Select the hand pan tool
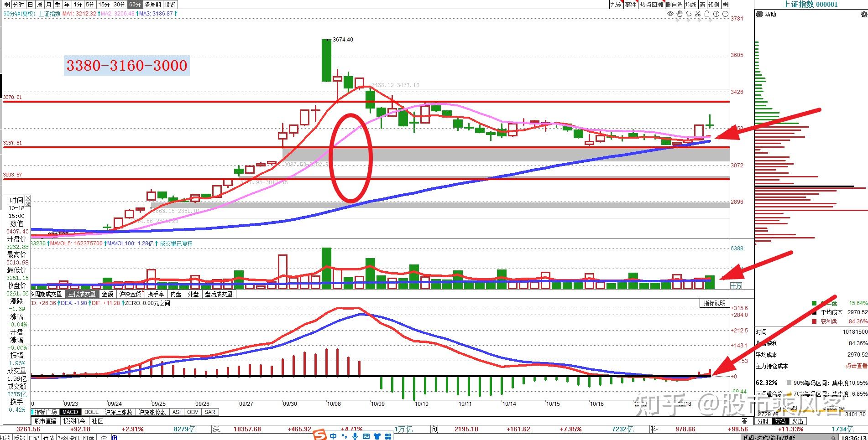Viewport: 868px width, 440px height. click(x=680, y=14)
